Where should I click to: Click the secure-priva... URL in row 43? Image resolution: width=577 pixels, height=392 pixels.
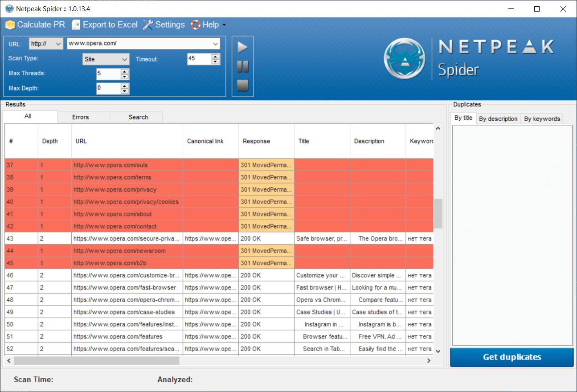pyautogui.click(x=127, y=238)
